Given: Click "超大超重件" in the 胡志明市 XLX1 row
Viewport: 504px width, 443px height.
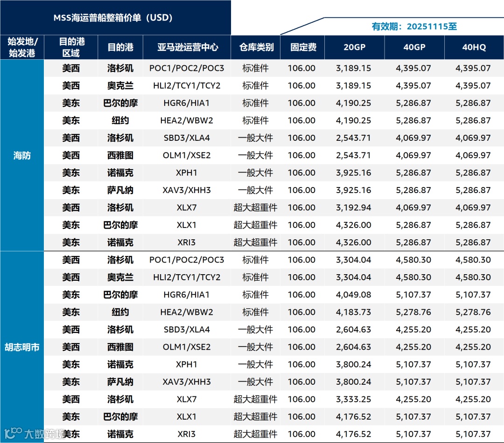Looking at the screenshot, I should coord(256,417).
